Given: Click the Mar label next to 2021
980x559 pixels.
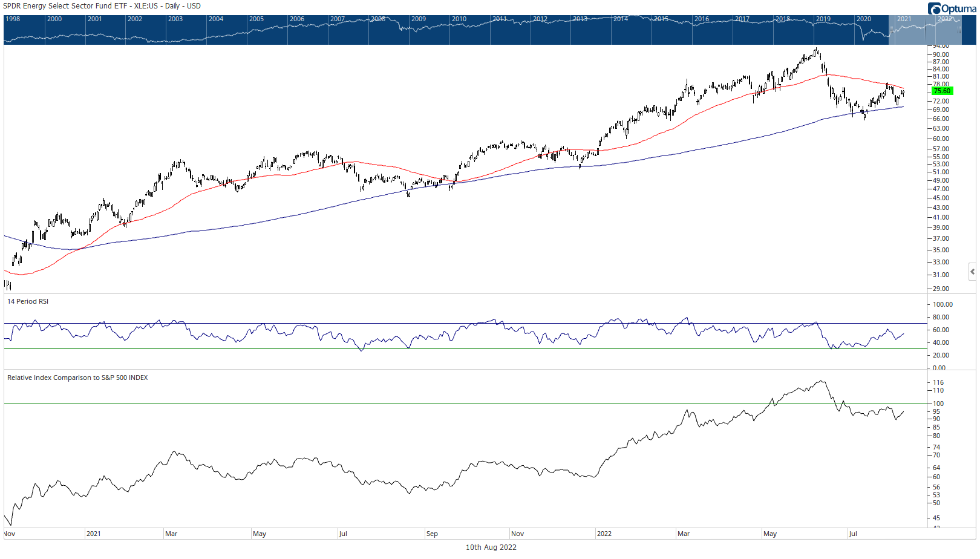Looking at the screenshot, I should pyautogui.click(x=171, y=534).
